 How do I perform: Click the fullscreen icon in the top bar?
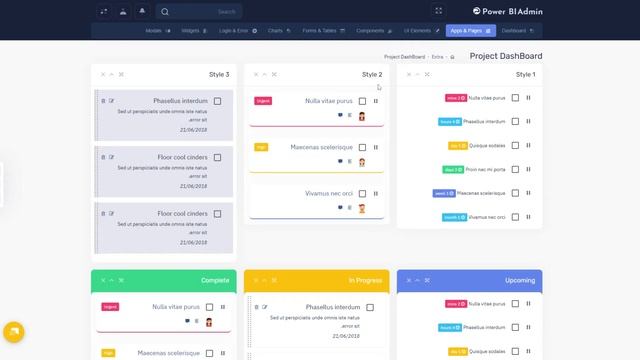click(438, 11)
